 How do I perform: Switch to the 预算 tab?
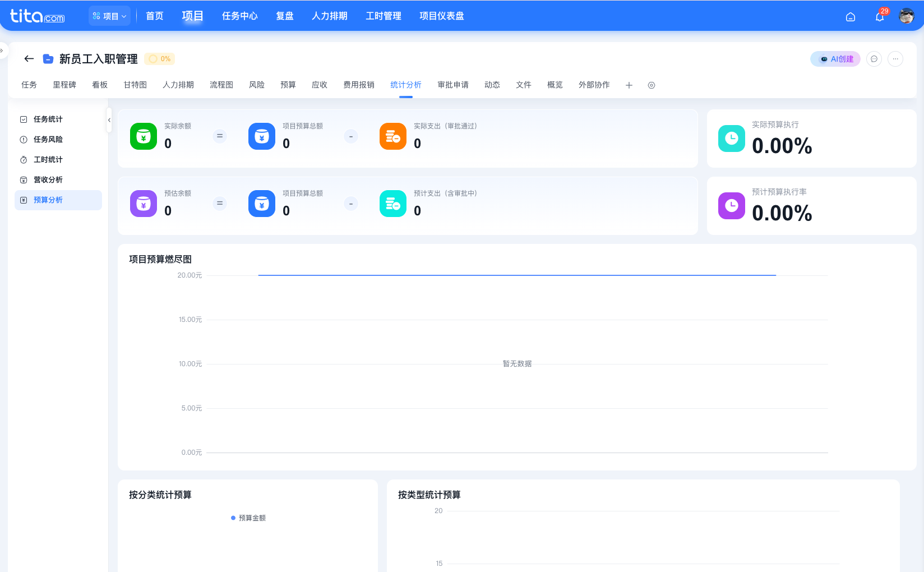click(288, 85)
